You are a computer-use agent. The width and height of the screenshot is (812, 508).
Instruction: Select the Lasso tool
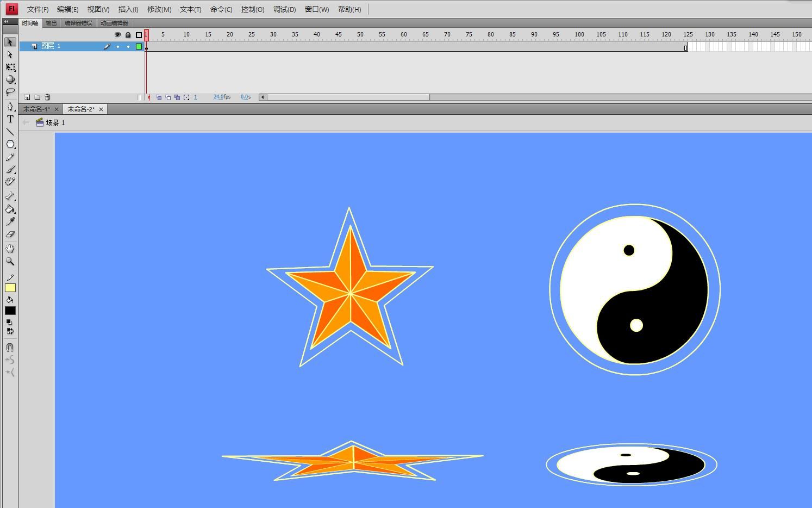10,92
